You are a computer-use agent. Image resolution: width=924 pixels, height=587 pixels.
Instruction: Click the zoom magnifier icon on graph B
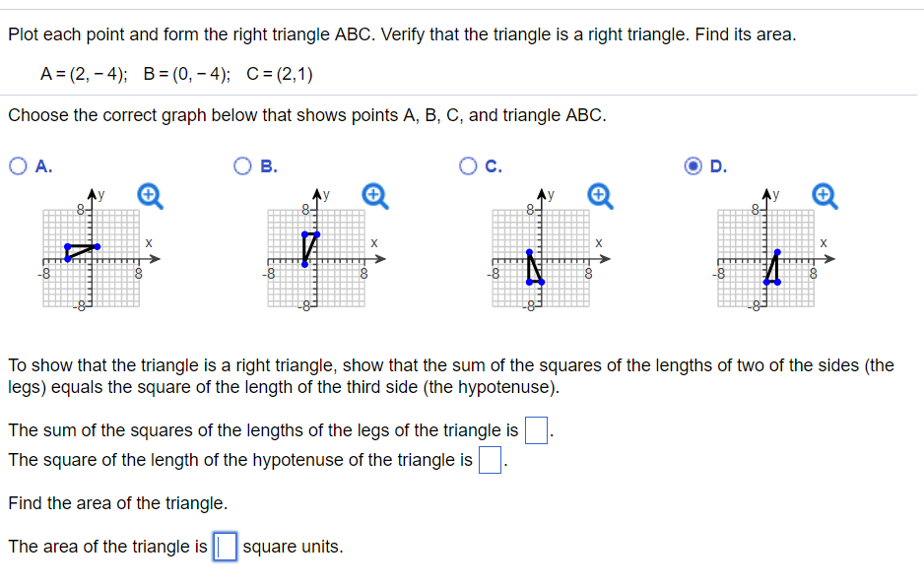pos(372,196)
